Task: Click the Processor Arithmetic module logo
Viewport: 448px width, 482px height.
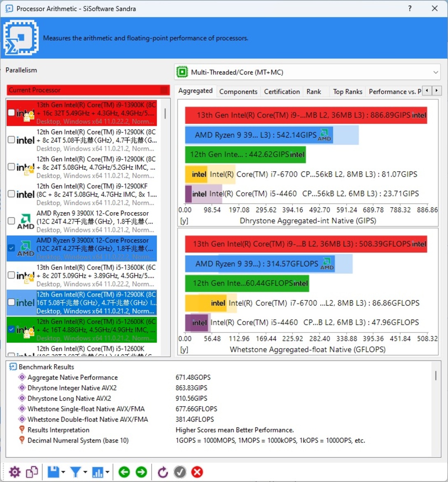Action: pyautogui.click(x=21, y=37)
